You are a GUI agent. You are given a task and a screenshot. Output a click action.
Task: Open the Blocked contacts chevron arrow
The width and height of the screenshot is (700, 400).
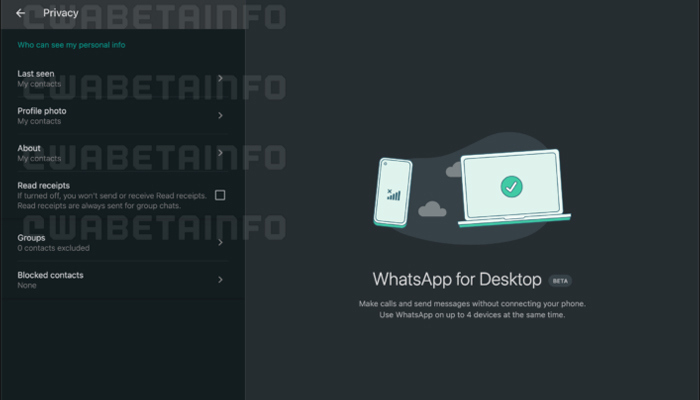(x=220, y=280)
